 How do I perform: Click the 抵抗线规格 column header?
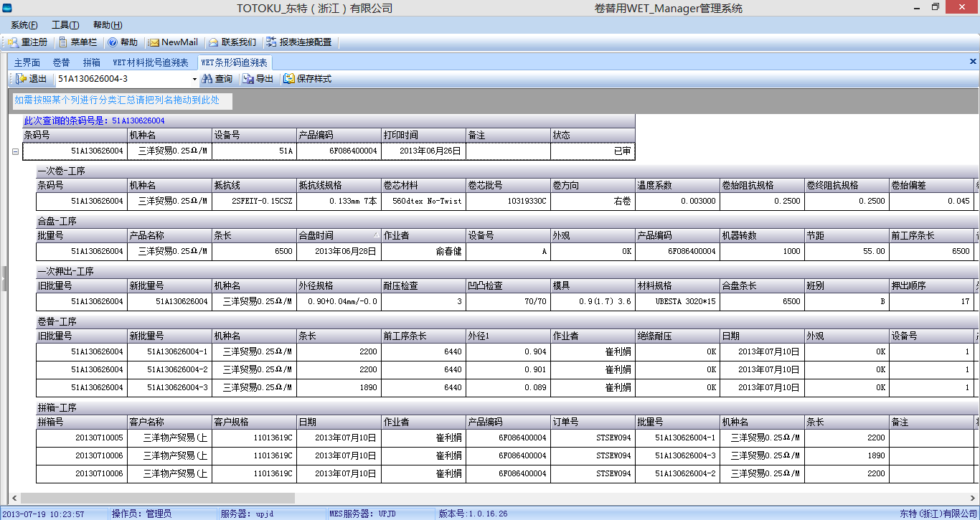(339, 185)
